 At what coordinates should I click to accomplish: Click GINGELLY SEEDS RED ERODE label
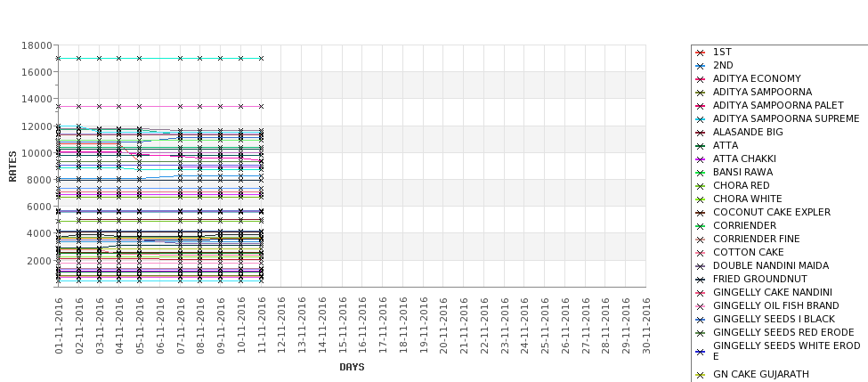[x=783, y=332]
